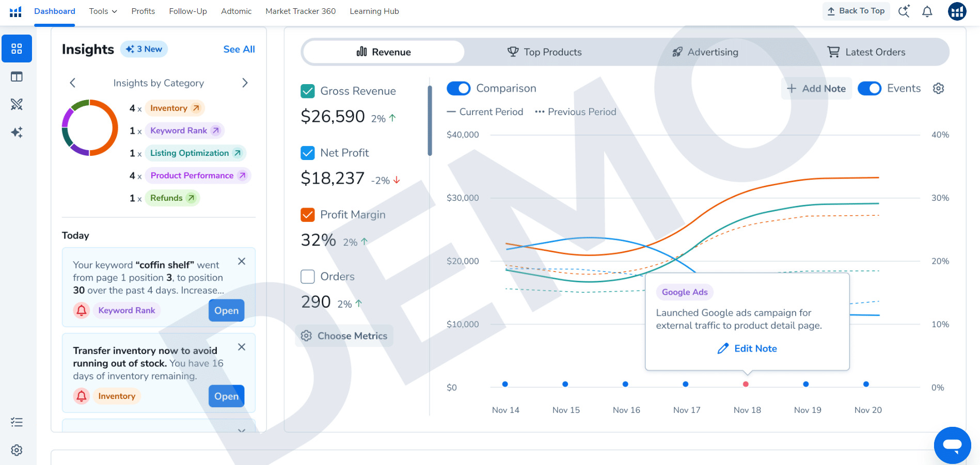980x465 pixels.
Task: Click the See All insights link
Action: point(239,49)
